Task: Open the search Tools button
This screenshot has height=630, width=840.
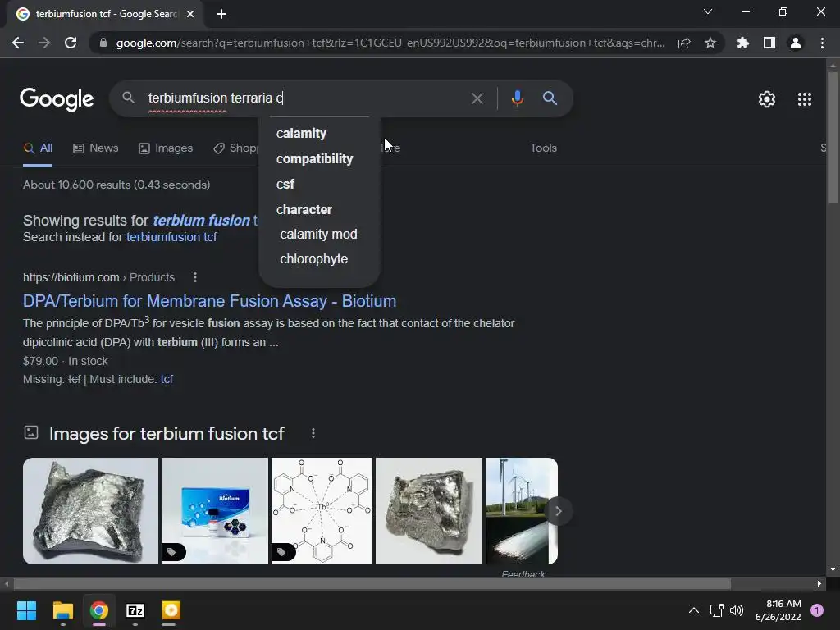Action: (543, 148)
